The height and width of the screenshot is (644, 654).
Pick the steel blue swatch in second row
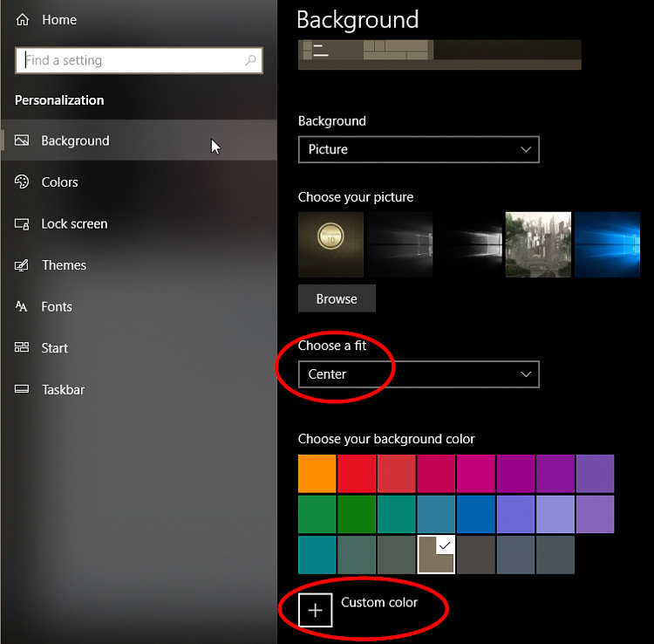click(436, 514)
